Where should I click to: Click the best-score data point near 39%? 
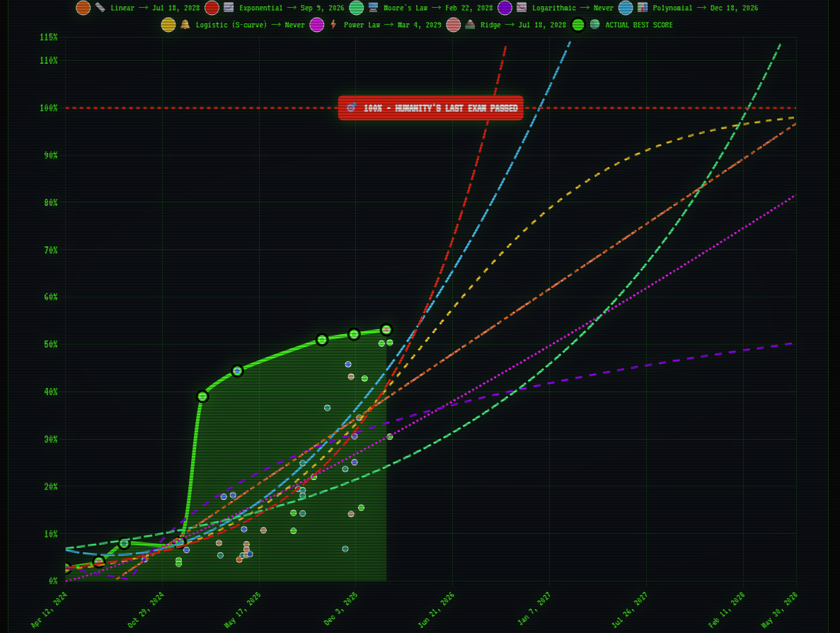point(202,397)
